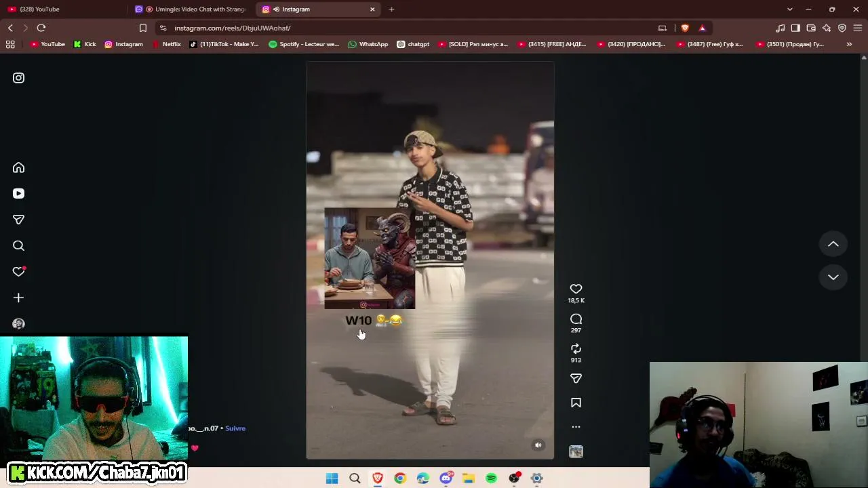Open Reels from the Instagram sidebar

click(x=18, y=194)
